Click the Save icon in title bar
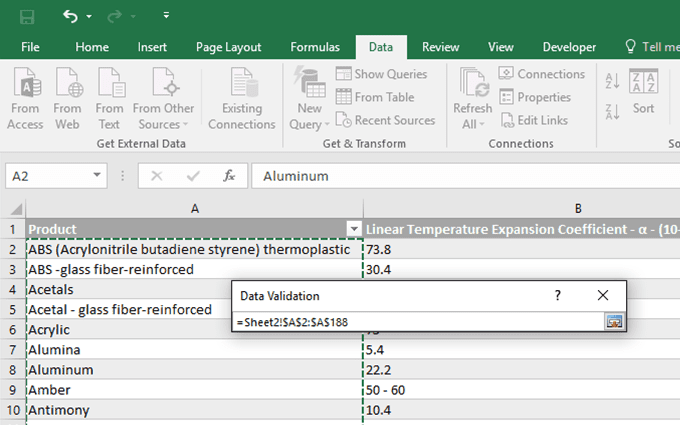Screen dimensions: 680x425 point(27,17)
